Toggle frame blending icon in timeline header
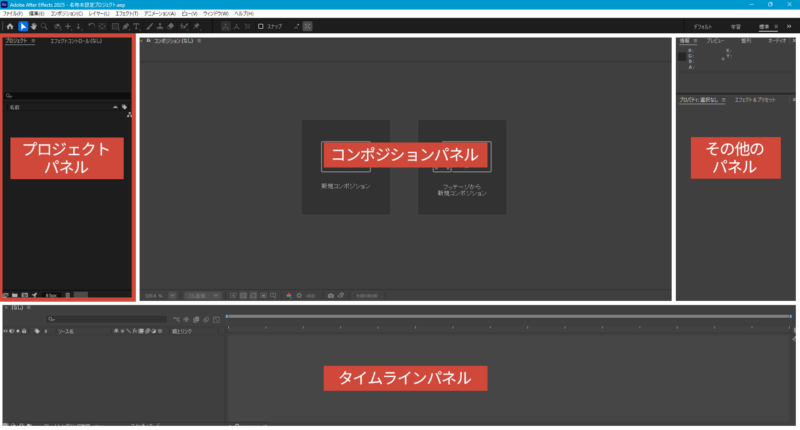Screen dimensions: 800x430 coord(196,320)
